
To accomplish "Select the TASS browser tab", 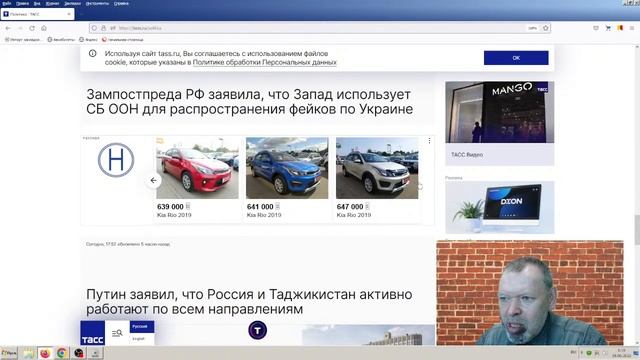I will click(x=37, y=14).
